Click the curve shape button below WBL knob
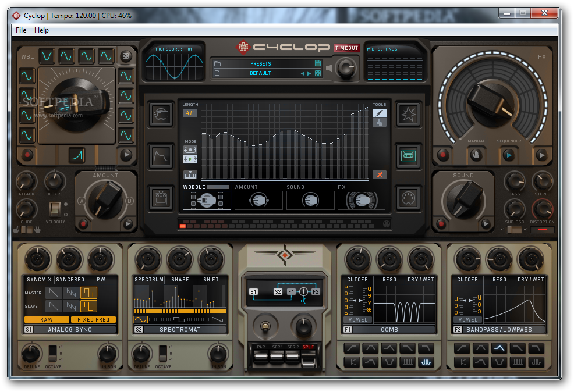This screenshot has height=392, width=574. (77, 155)
